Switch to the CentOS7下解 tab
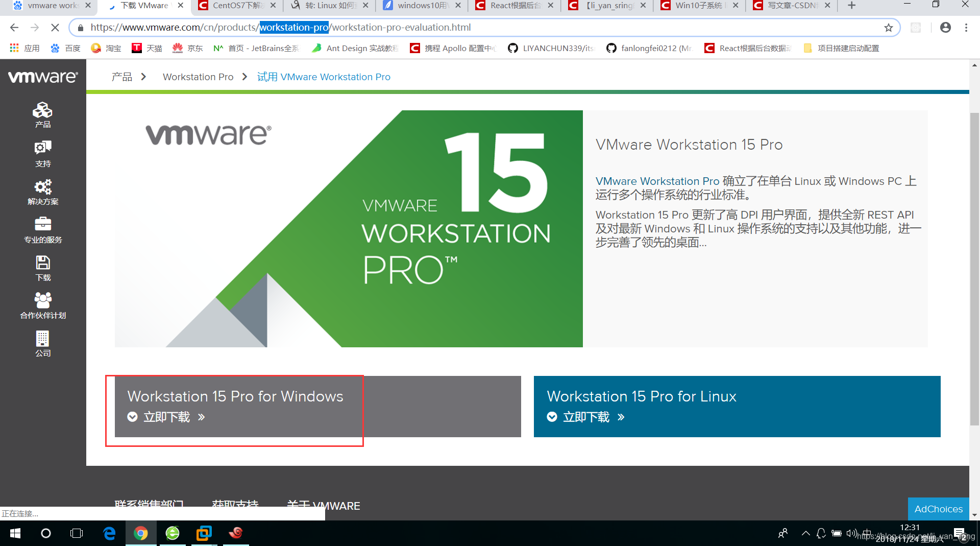Screen dimensions: 980x546 237,6
